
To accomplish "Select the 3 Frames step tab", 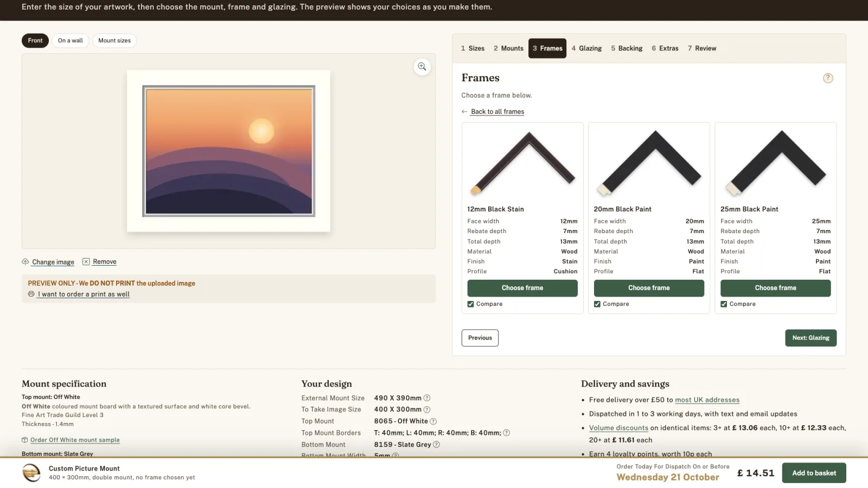I will point(547,48).
